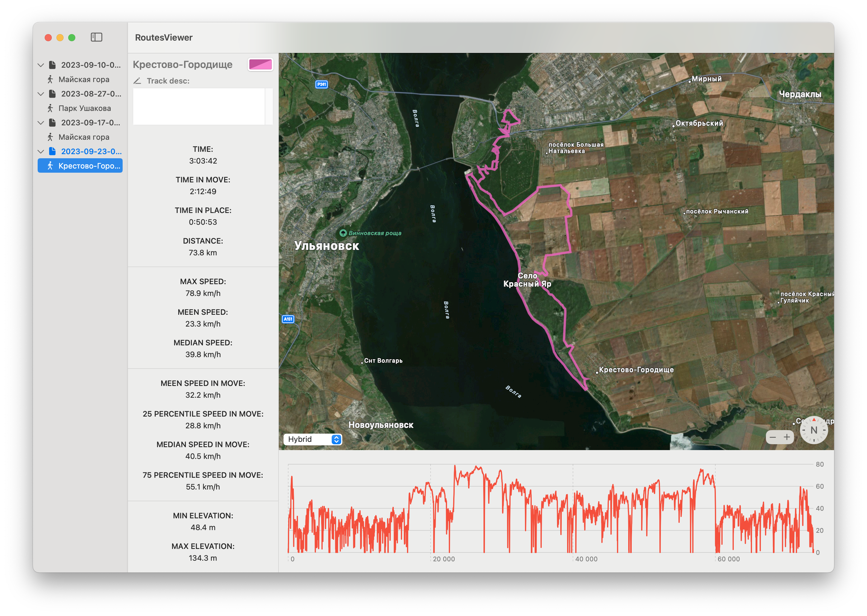
Task: Click the Новоульяновск map label
Action: (x=381, y=425)
